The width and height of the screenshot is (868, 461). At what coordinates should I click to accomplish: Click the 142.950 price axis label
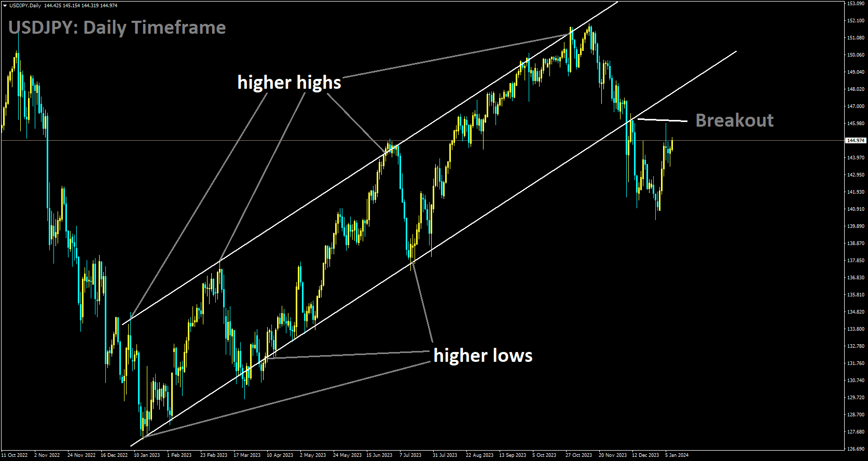856,175
